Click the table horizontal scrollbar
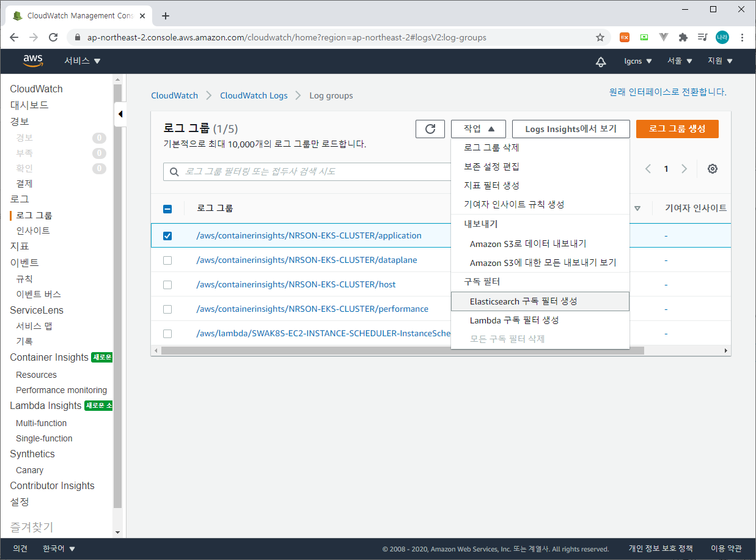The height and width of the screenshot is (560, 756). pyautogui.click(x=402, y=351)
